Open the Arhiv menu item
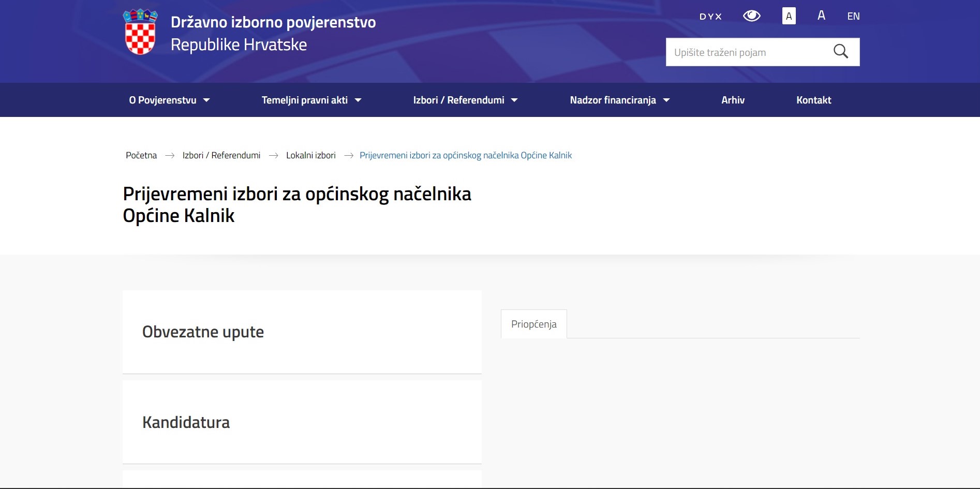 tap(733, 100)
